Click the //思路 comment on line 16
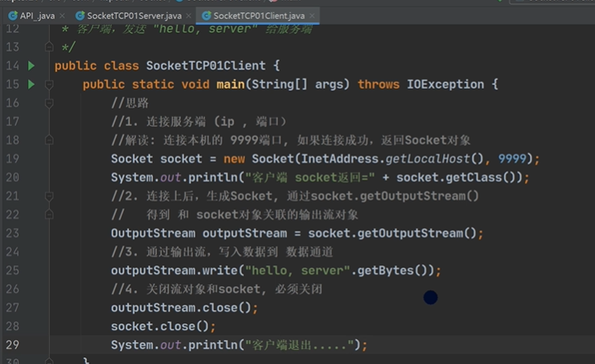The width and height of the screenshot is (595, 364). [129, 103]
